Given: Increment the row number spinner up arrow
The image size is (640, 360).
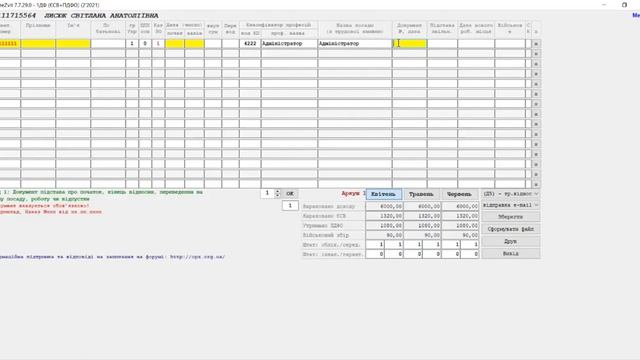Looking at the screenshot, I should (278, 191).
